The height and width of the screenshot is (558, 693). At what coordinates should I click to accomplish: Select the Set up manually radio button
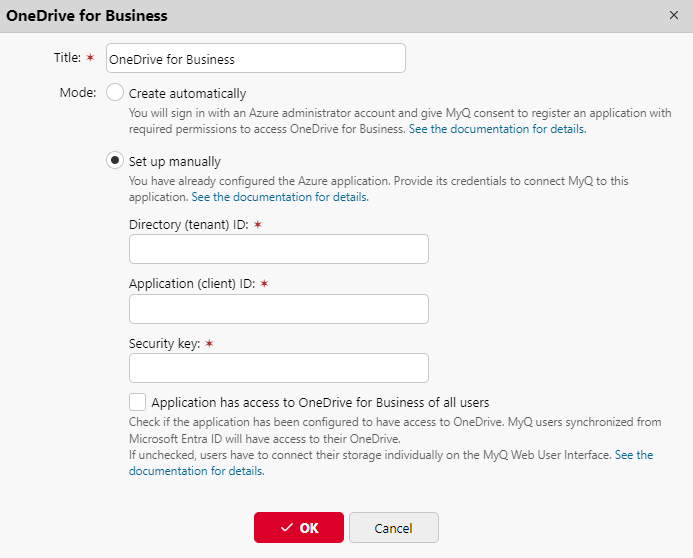click(115, 161)
